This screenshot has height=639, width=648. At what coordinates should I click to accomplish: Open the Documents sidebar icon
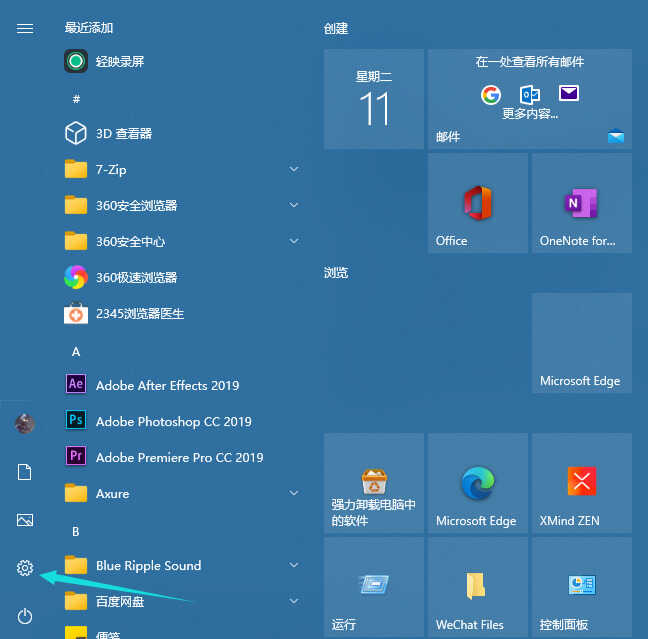coord(25,472)
